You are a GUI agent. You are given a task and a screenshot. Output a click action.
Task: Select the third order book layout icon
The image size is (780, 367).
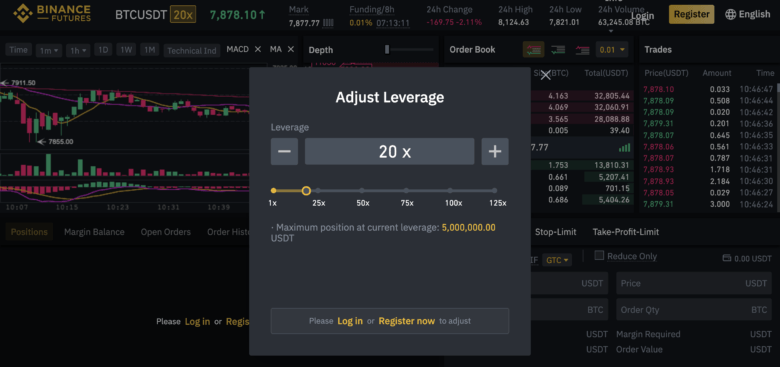(x=582, y=50)
